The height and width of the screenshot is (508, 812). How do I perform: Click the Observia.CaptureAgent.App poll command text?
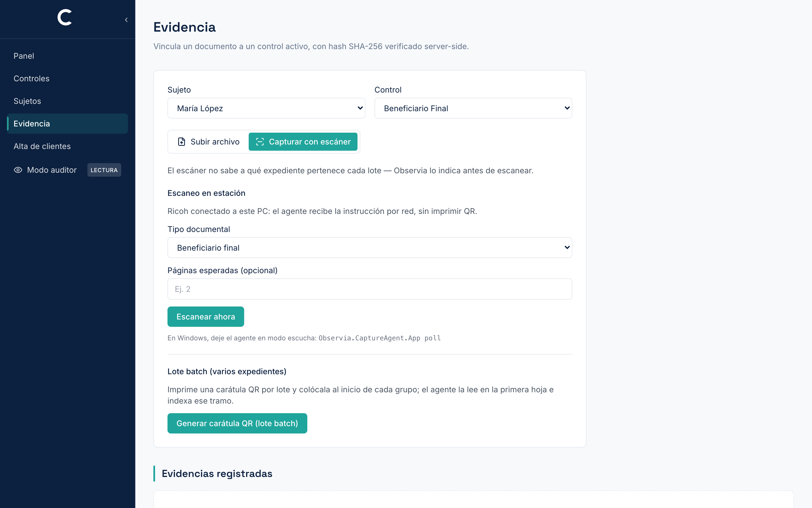(x=379, y=338)
